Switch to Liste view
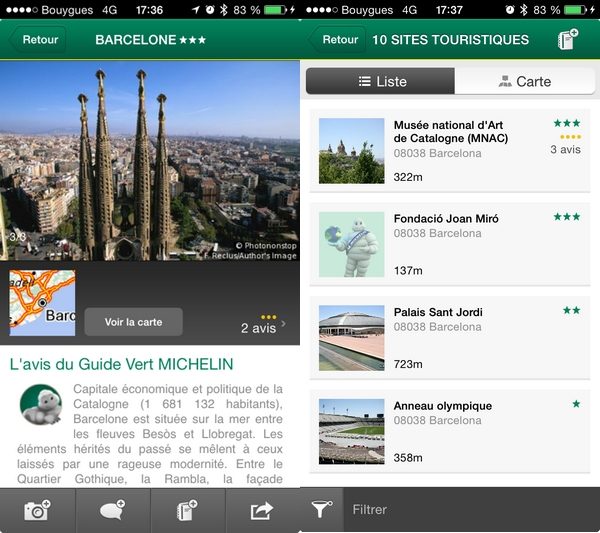This screenshot has height=533, width=600. tap(380, 82)
